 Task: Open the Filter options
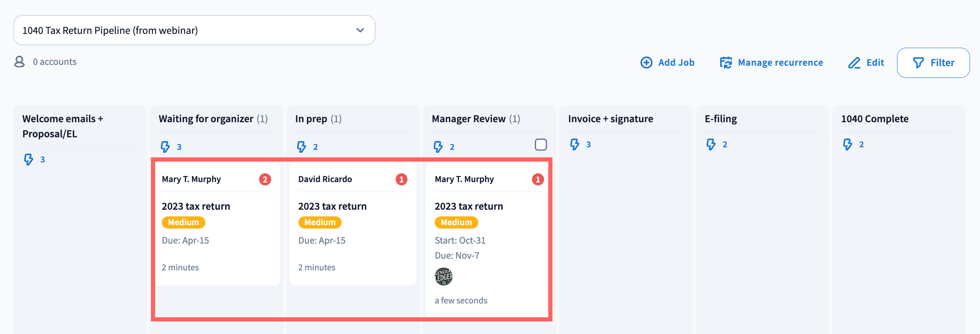[933, 63]
